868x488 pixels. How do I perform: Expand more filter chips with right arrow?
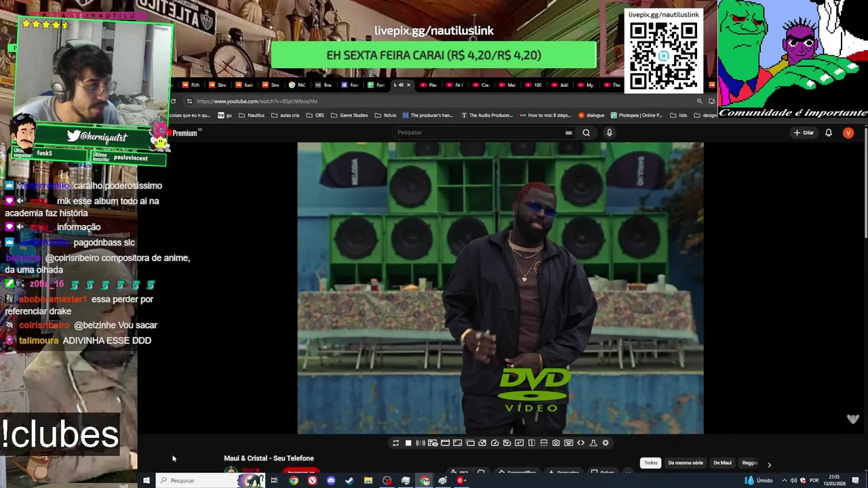(769, 464)
